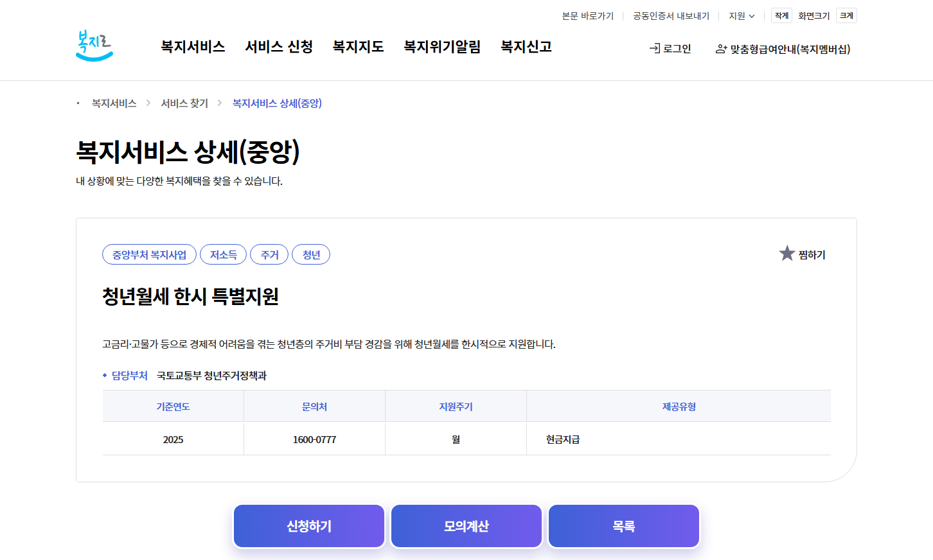Open the 복지위기알림 menu
The width and height of the screenshot is (933, 560).
click(442, 46)
